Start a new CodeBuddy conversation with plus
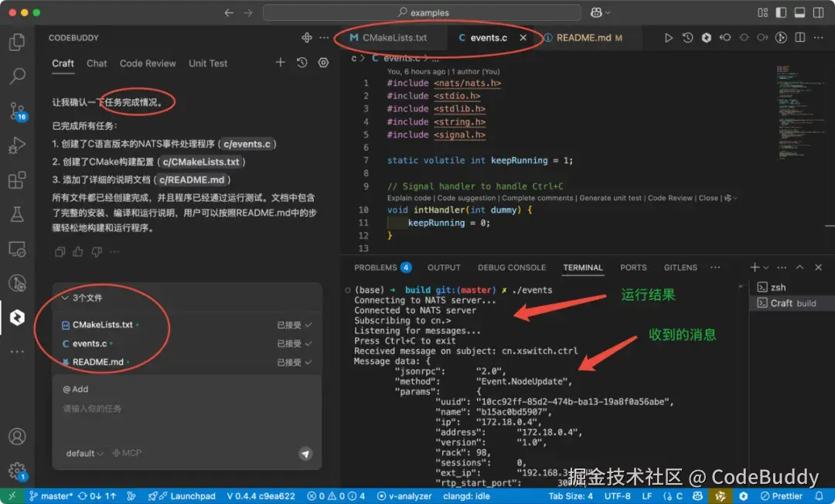 click(280, 63)
